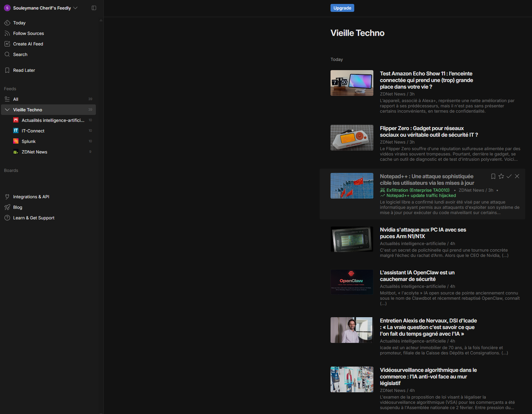The height and width of the screenshot is (414, 532).
Task: Select the Vieille Techno folder name
Action: click(28, 110)
